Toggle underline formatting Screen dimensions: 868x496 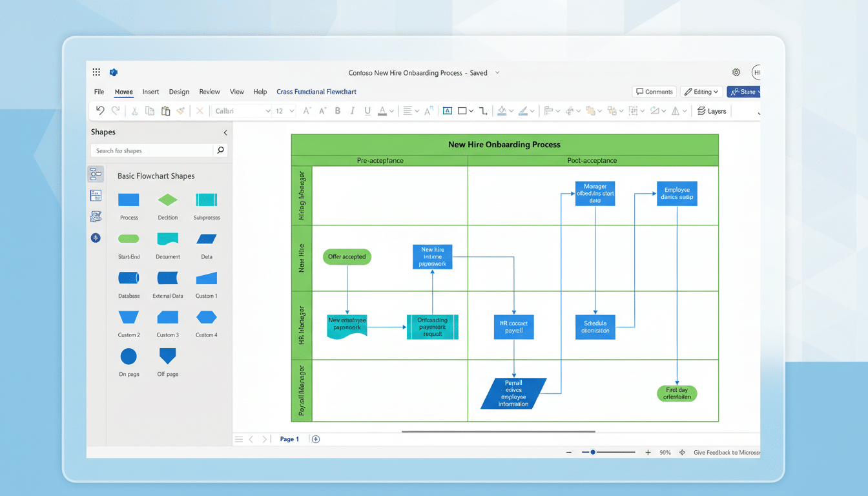tap(367, 111)
